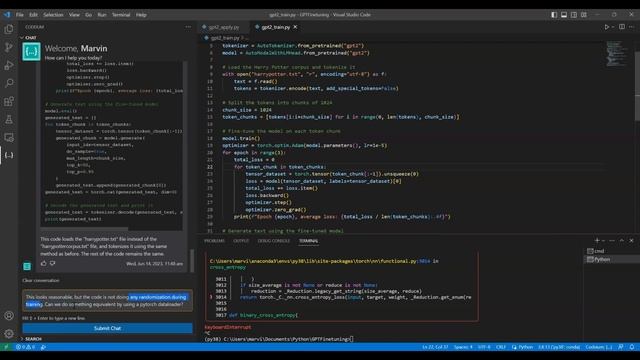Viewport: 640px width, 360px height.
Task: Open the Manage gear icon
Action: [9, 333]
